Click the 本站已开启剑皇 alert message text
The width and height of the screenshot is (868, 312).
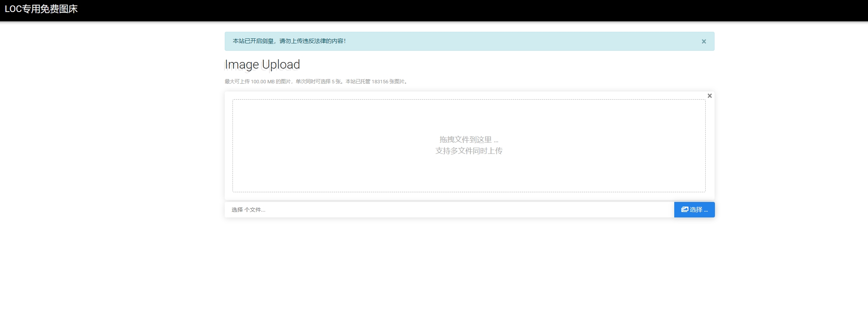click(253, 41)
